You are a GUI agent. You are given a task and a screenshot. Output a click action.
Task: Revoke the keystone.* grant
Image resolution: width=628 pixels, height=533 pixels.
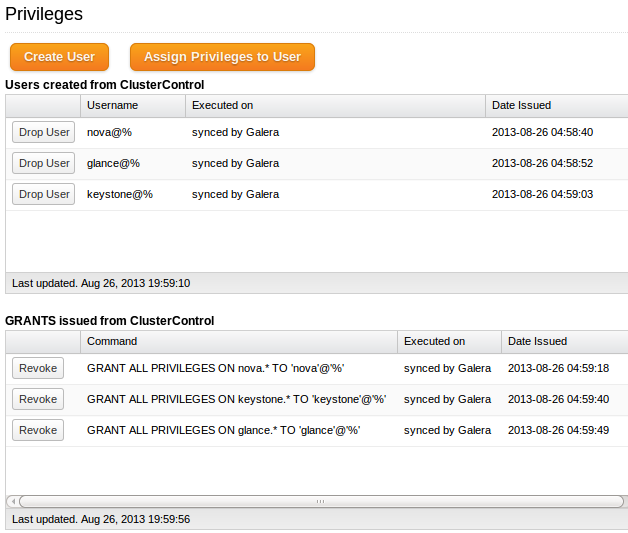(38, 399)
